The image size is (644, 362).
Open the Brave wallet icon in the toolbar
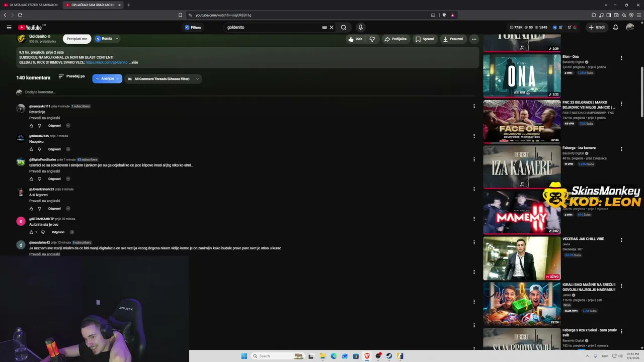point(616,15)
